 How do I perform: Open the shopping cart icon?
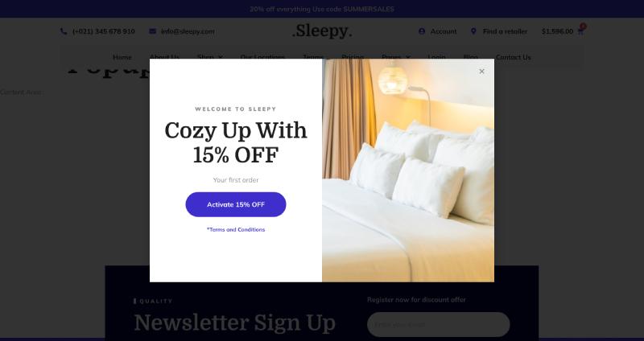pos(580,31)
